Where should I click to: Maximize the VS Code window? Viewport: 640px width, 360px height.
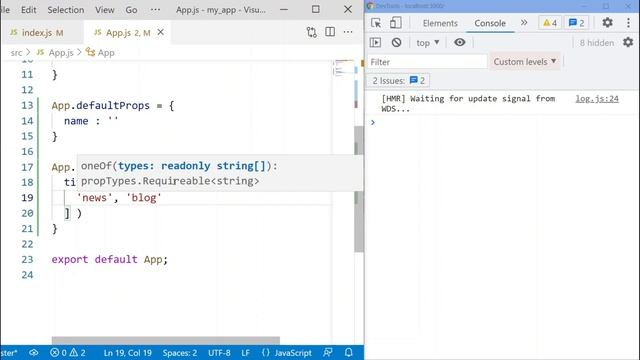[316, 9]
